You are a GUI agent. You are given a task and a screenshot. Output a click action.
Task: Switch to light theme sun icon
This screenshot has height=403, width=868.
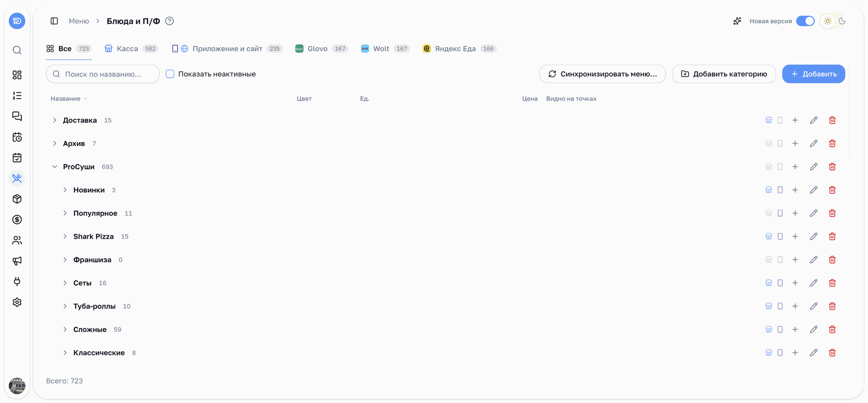tap(827, 21)
